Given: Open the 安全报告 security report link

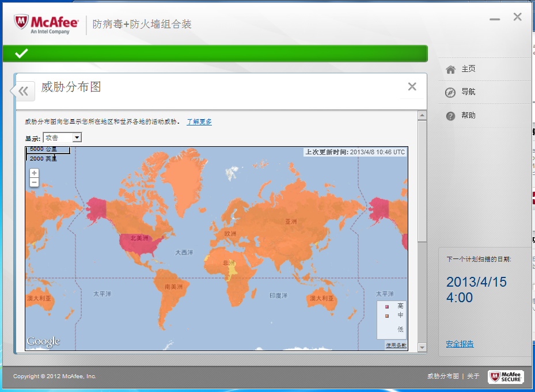Looking at the screenshot, I should (x=460, y=344).
